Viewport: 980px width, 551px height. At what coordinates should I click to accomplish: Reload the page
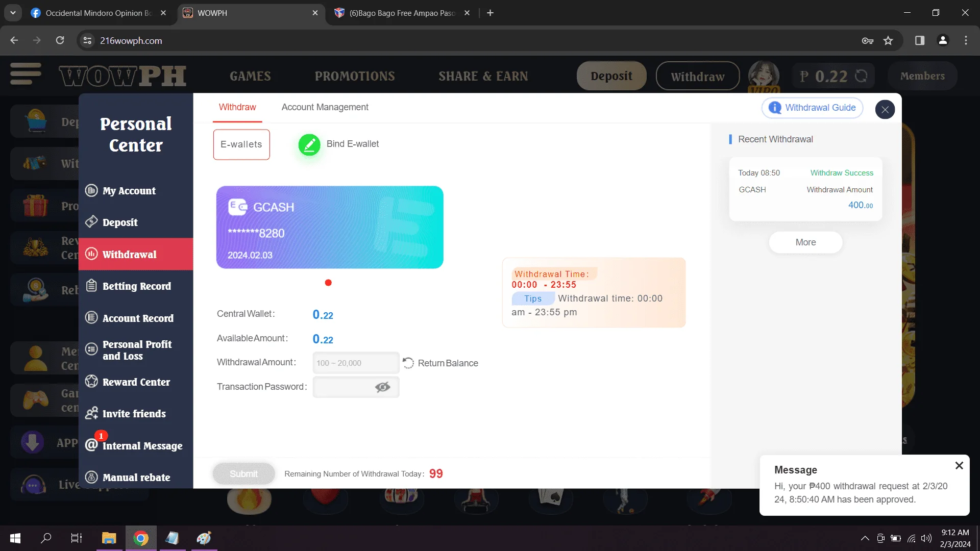(x=60, y=40)
